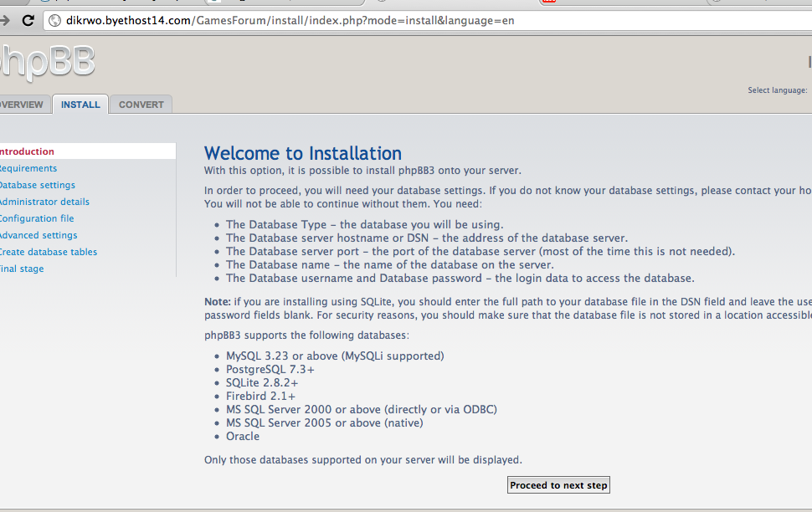Image resolution: width=812 pixels, height=512 pixels.
Task: Open Advanced settings step
Action: pyautogui.click(x=38, y=235)
